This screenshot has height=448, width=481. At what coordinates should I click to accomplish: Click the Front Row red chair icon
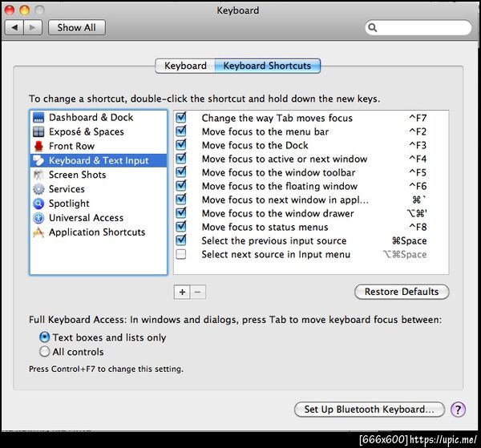(38, 147)
